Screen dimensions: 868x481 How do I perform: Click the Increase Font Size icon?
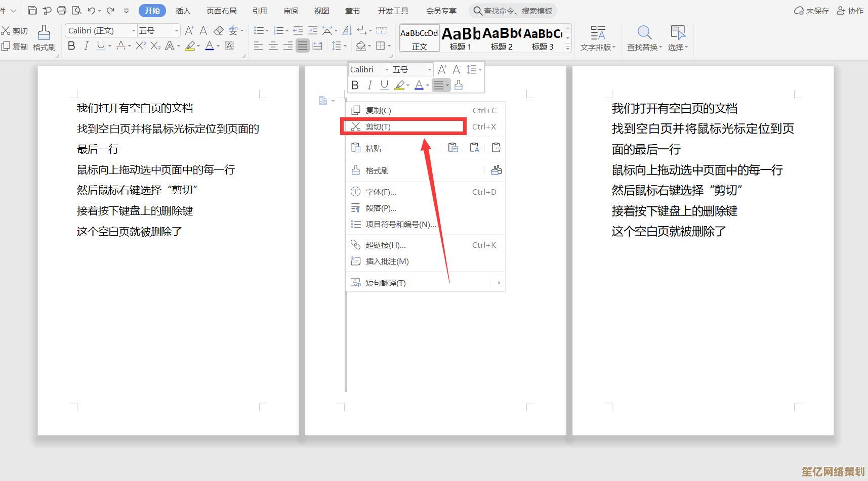(x=189, y=30)
